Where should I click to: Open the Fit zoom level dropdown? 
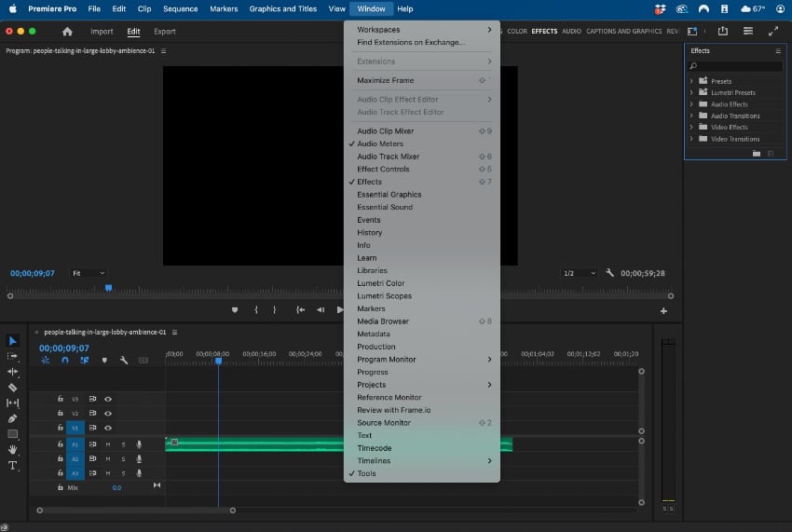(88, 273)
